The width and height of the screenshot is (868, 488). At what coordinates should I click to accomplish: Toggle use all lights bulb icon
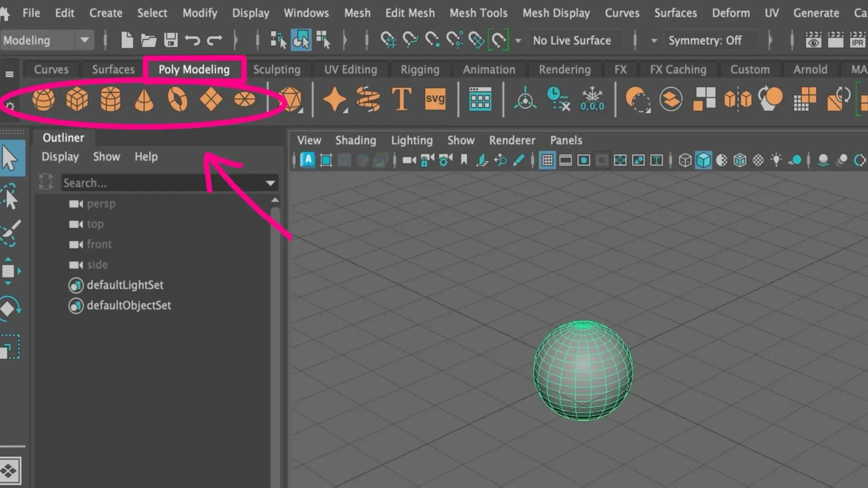[x=776, y=160]
